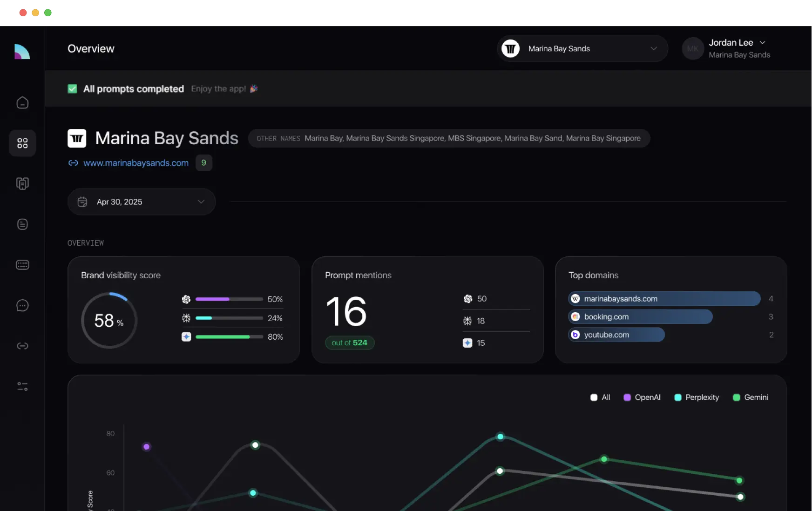
Task: Select marinabaysands.com domain bar
Action: coord(664,299)
